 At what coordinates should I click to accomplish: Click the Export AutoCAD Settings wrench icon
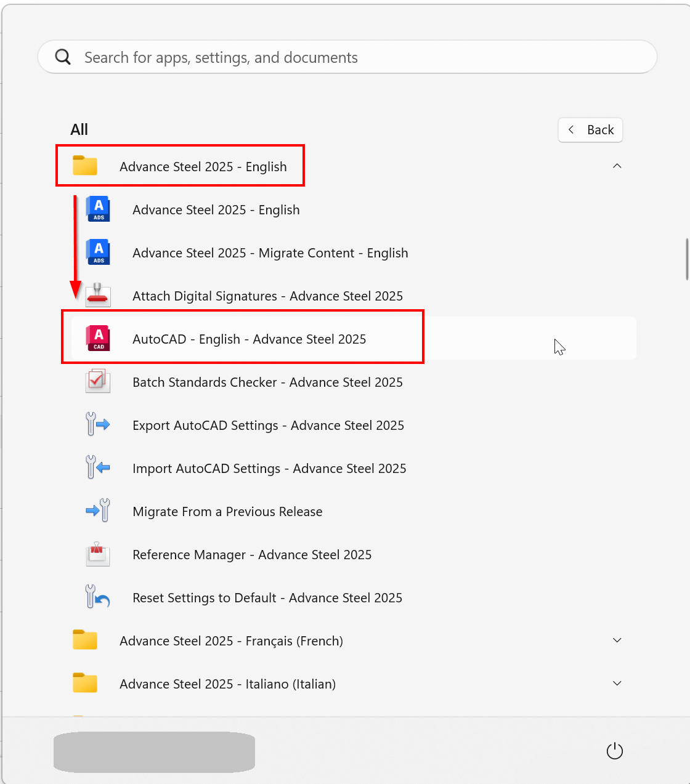(x=97, y=425)
